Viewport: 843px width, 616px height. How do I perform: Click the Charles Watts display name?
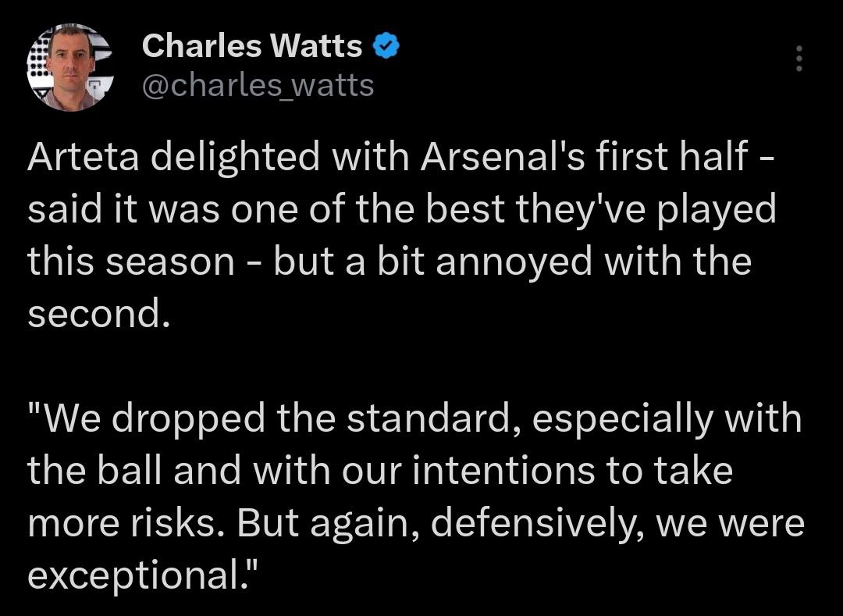point(252,48)
